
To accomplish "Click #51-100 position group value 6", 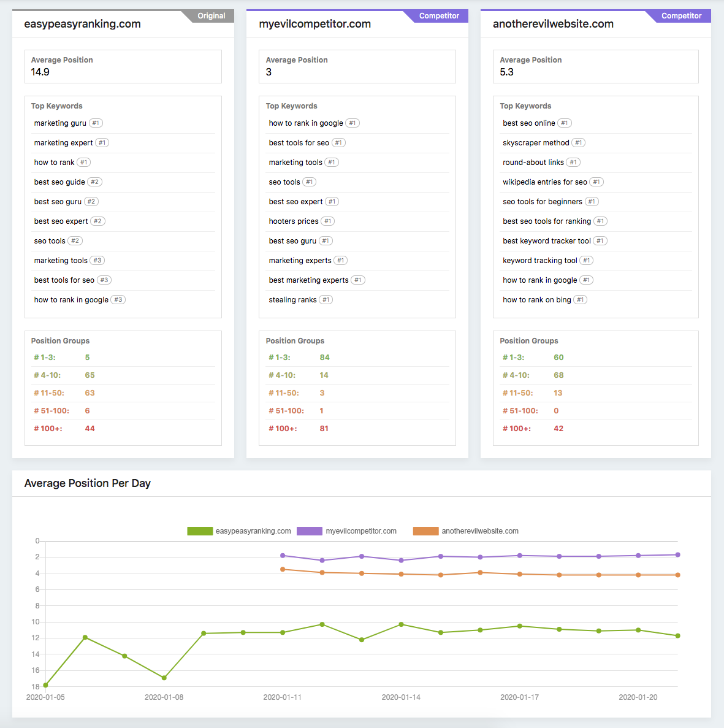I will click(x=87, y=411).
